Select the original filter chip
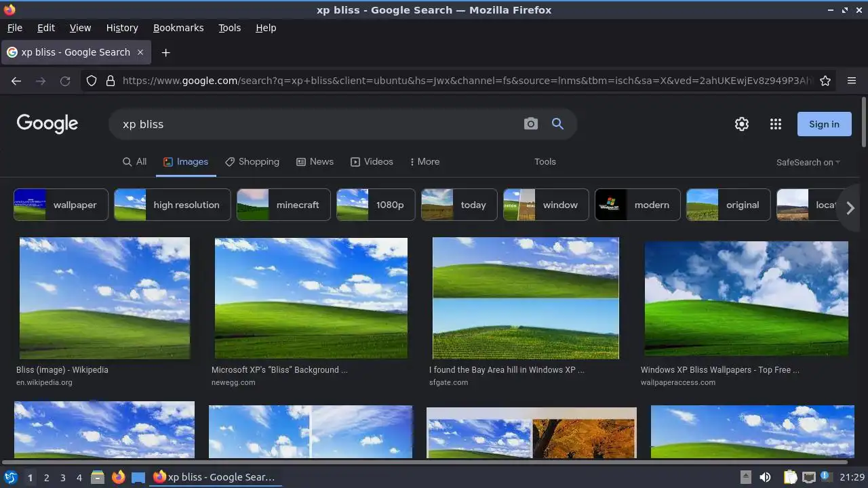Viewport: 868px width, 488px height. [x=728, y=205]
